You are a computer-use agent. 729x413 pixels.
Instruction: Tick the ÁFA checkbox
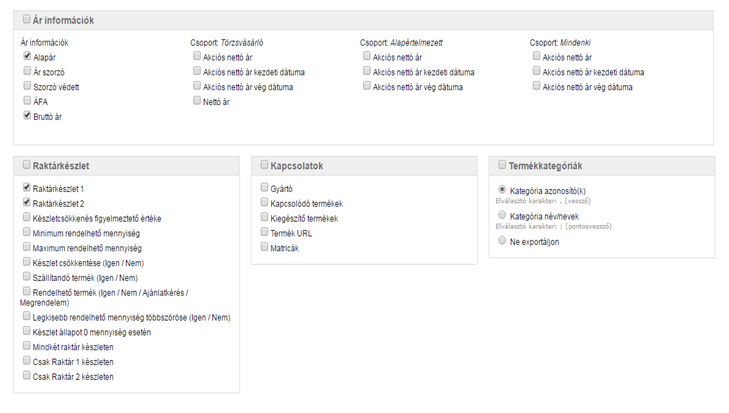(x=27, y=100)
